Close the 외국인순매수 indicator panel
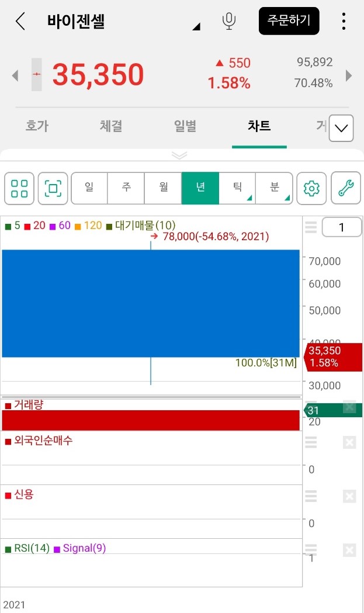364x613 pixels. [x=349, y=442]
